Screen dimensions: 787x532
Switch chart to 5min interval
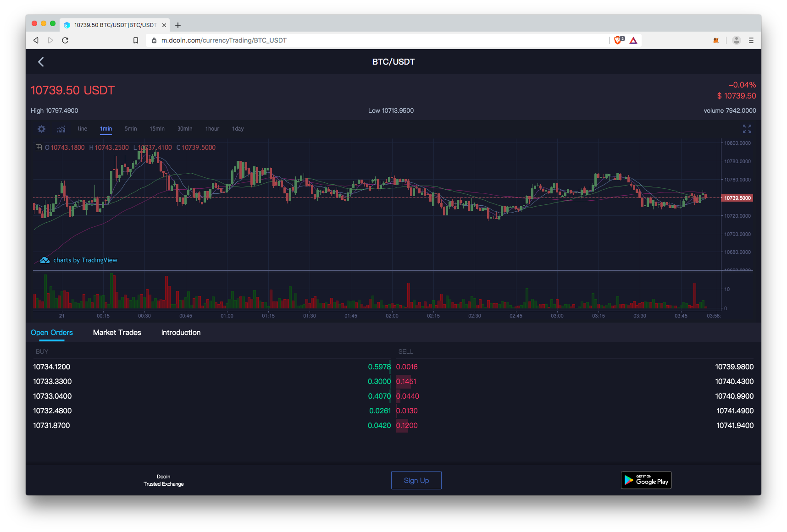pyautogui.click(x=131, y=129)
